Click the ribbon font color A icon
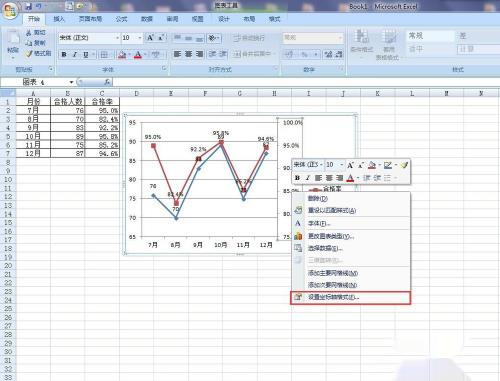 pos(138,54)
